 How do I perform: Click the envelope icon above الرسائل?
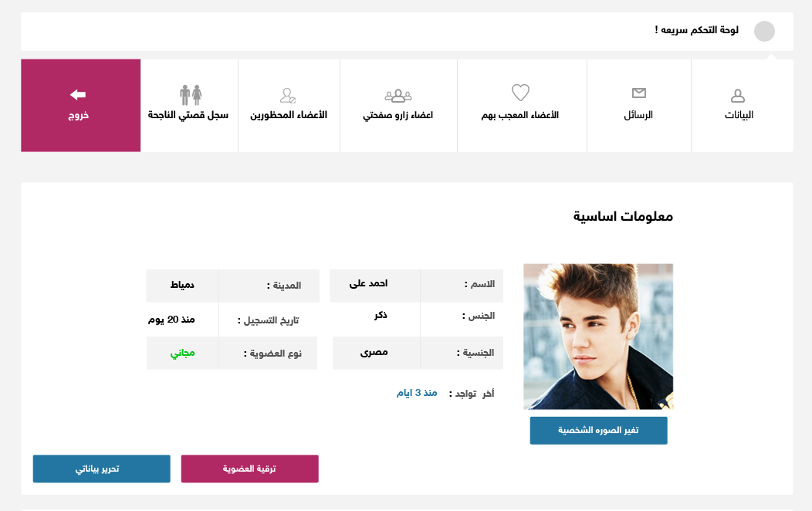click(x=638, y=93)
